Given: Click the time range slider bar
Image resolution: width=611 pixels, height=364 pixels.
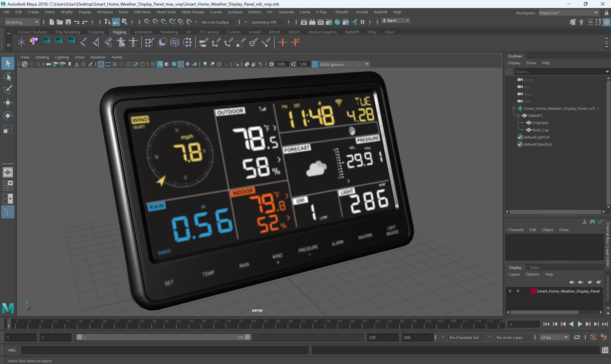Looking at the screenshot, I should click(x=163, y=337).
